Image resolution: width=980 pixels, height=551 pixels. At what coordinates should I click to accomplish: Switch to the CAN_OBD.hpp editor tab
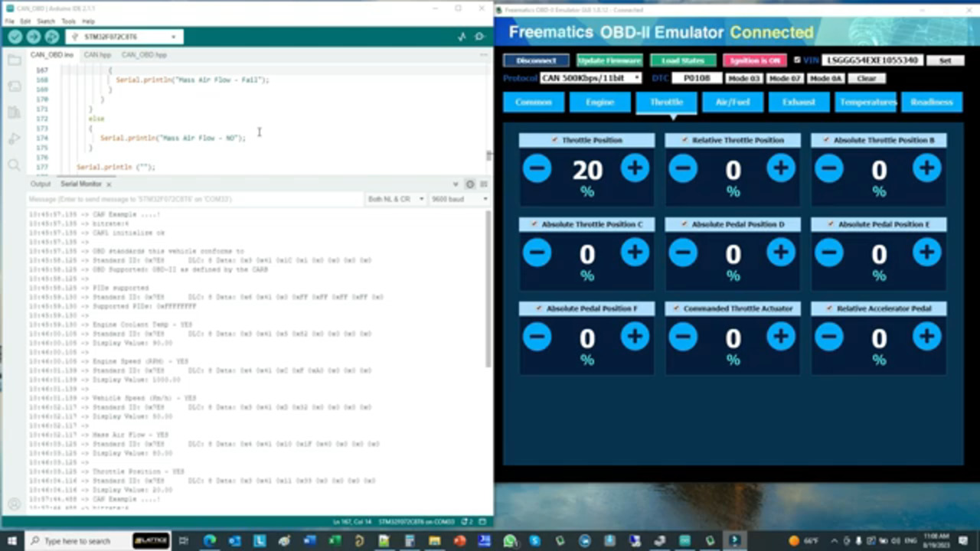coord(144,55)
